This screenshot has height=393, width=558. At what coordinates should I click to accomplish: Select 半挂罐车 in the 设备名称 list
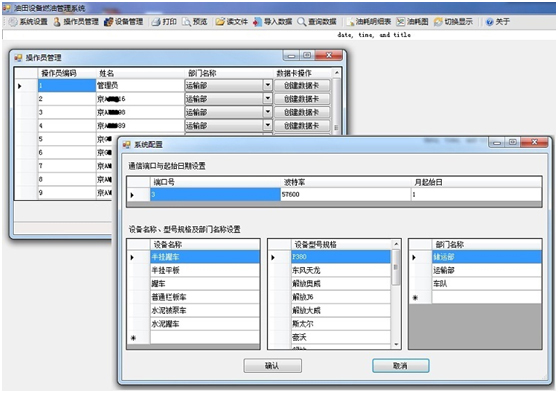[x=205, y=257]
